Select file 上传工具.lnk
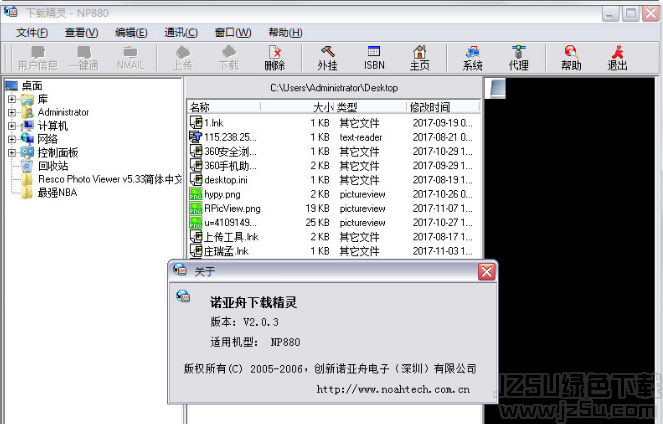The width and height of the screenshot is (663, 424). click(231, 237)
